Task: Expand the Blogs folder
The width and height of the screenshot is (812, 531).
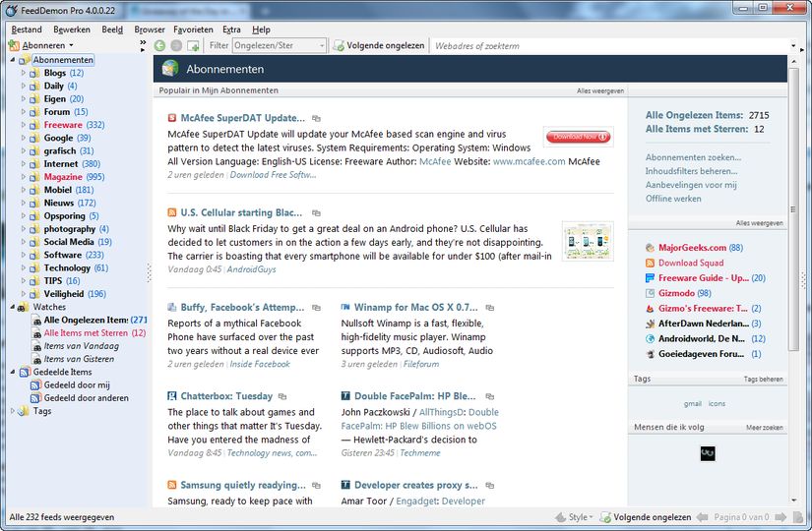Action: coord(24,73)
